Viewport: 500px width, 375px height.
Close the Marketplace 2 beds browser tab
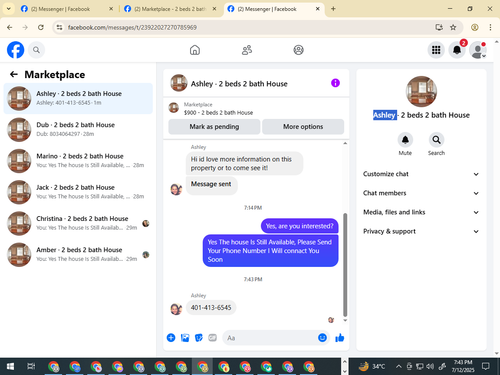point(214,9)
